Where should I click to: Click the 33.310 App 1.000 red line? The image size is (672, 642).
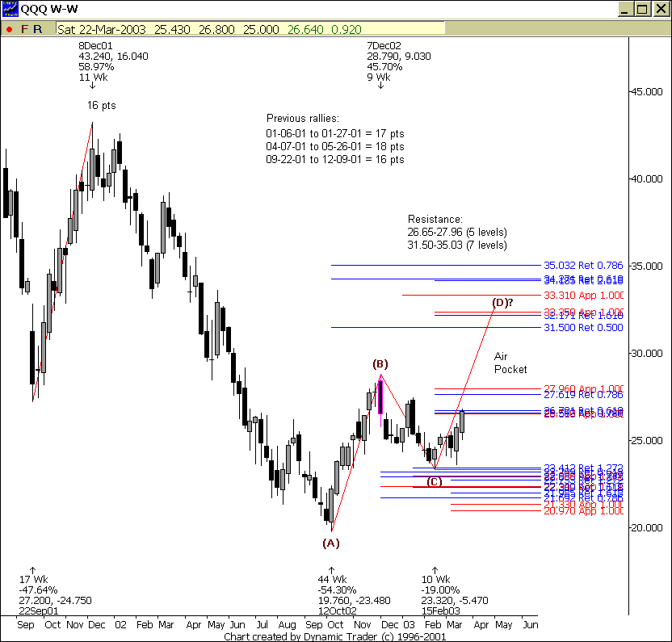tap(472, 296)
